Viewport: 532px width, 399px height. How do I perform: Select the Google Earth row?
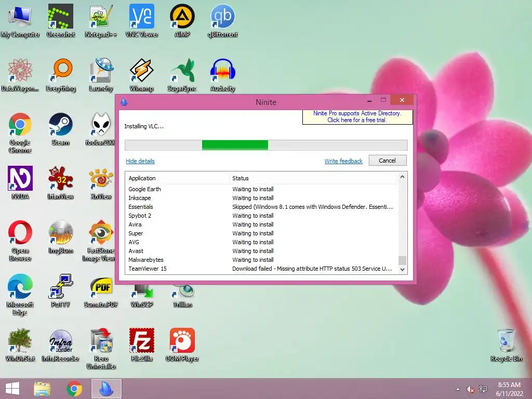(x=261, y=189)
